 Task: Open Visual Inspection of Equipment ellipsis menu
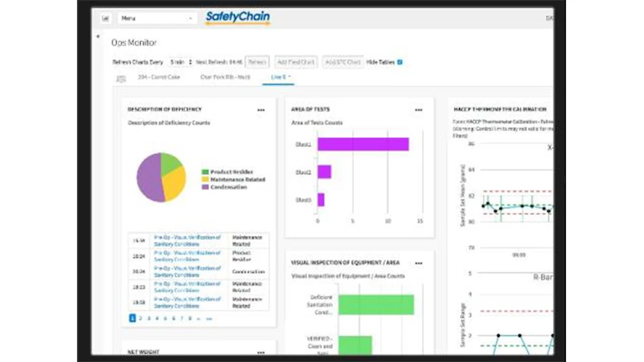coord(418,263)
